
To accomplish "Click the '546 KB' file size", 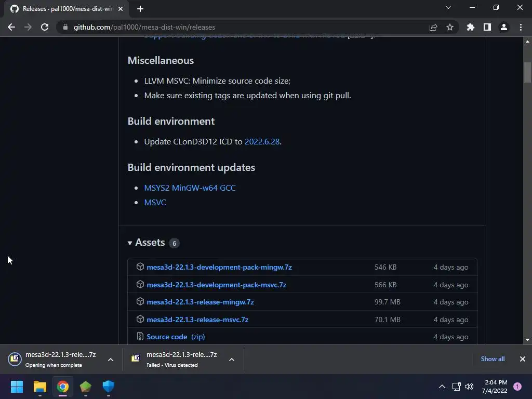I will point(385,267).
